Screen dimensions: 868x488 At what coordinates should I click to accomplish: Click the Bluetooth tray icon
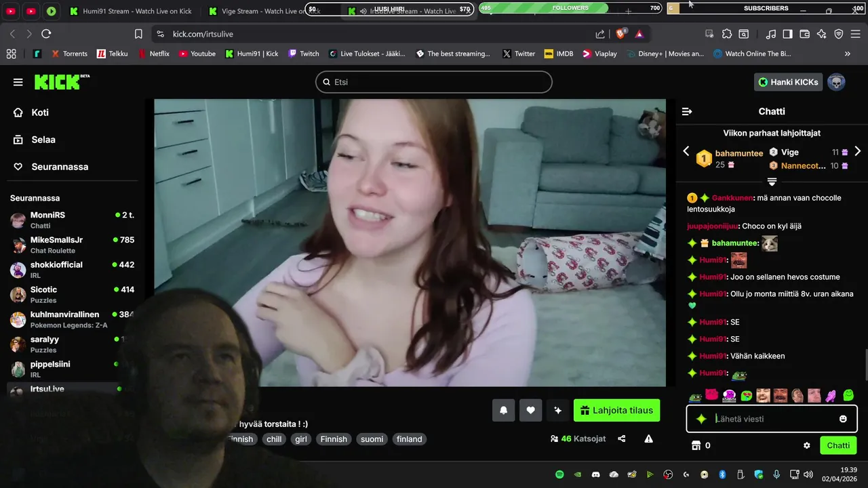pyautogui.click(x=722, y=474)
